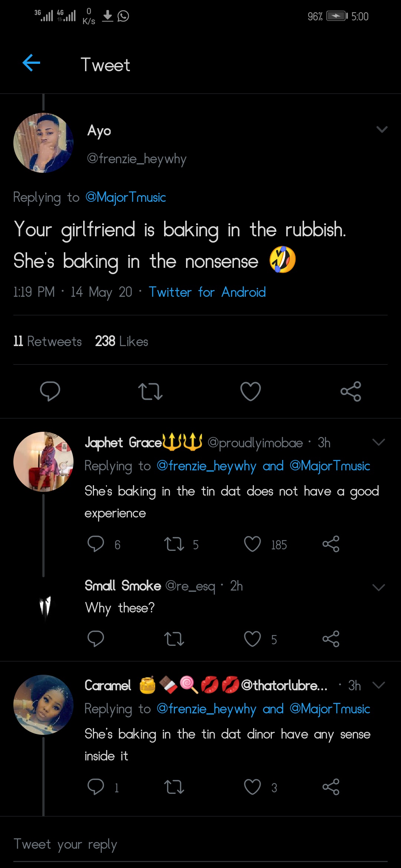Reply to Ayo's main tweet

[50, 391]
